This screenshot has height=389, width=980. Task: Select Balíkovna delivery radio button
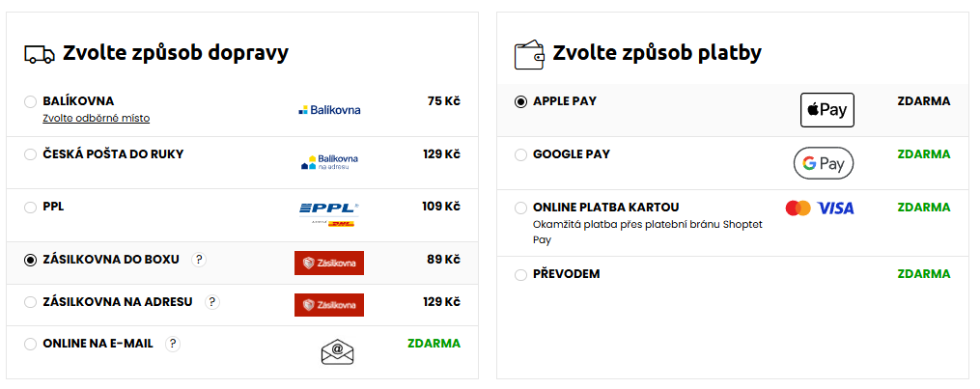point(31,101)
